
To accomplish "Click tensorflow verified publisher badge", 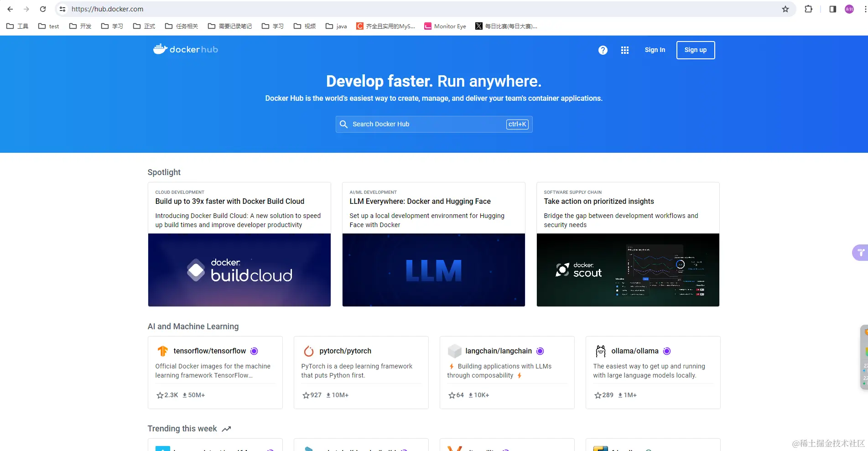I will [x=255, y=351].
